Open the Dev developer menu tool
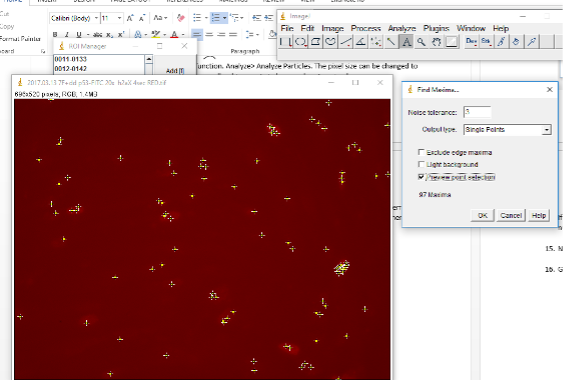 471,42
